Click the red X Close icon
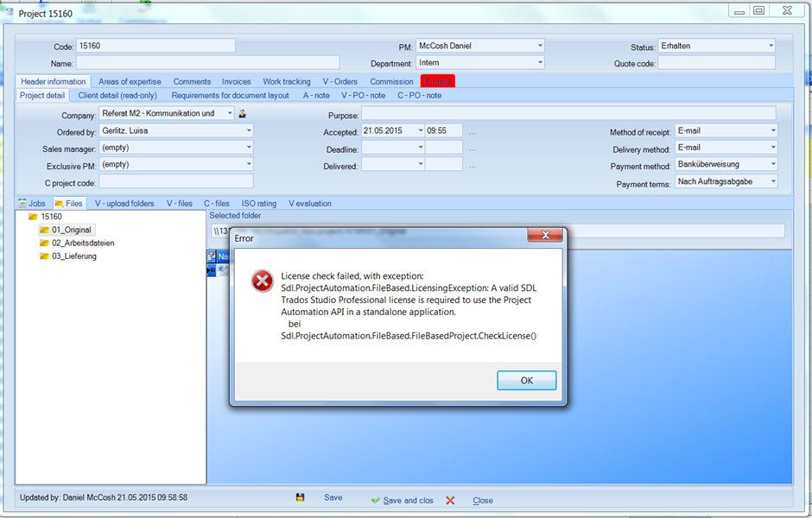The width and height of the screenshot is (812, 518). (450, 501)
